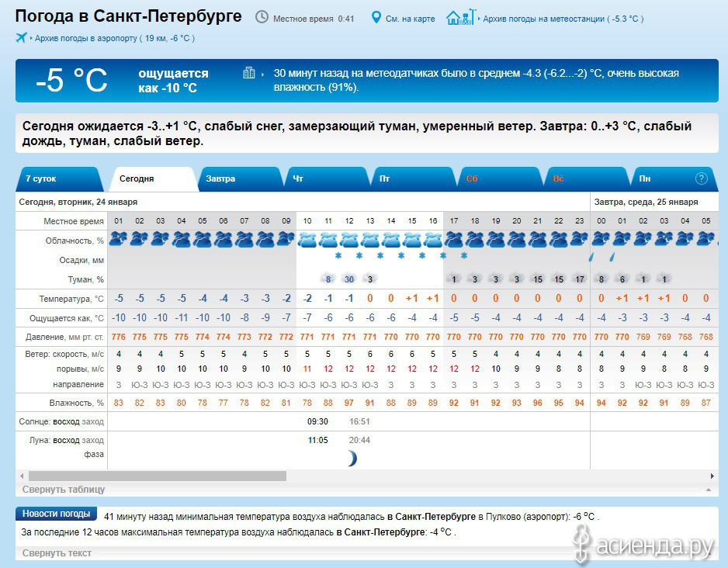
Task: Click the moonset time 20:44
Action: click(359, 440)
